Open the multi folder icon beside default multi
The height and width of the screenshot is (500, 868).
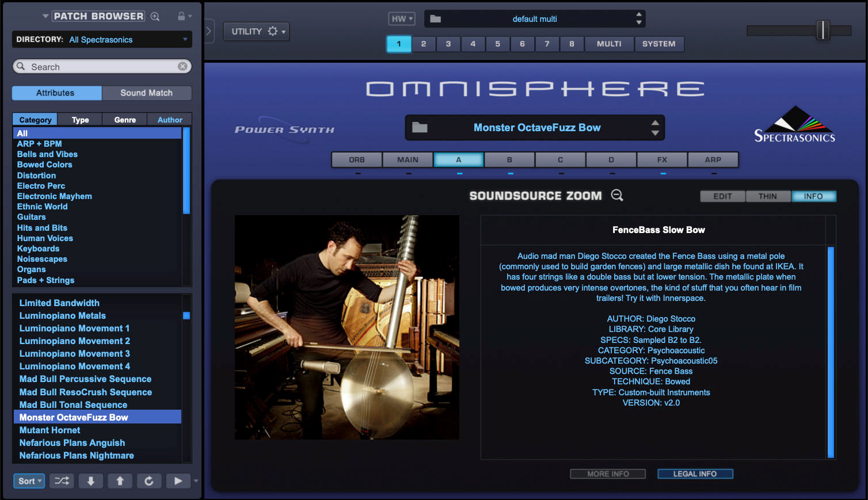[x=436, y=19]
